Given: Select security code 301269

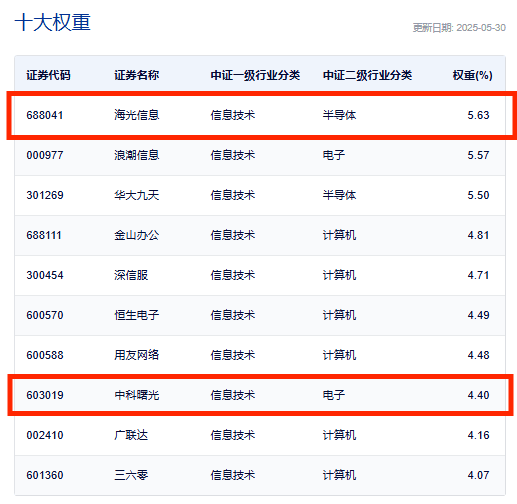Looking at the screenshot, I should click(45, 195).
